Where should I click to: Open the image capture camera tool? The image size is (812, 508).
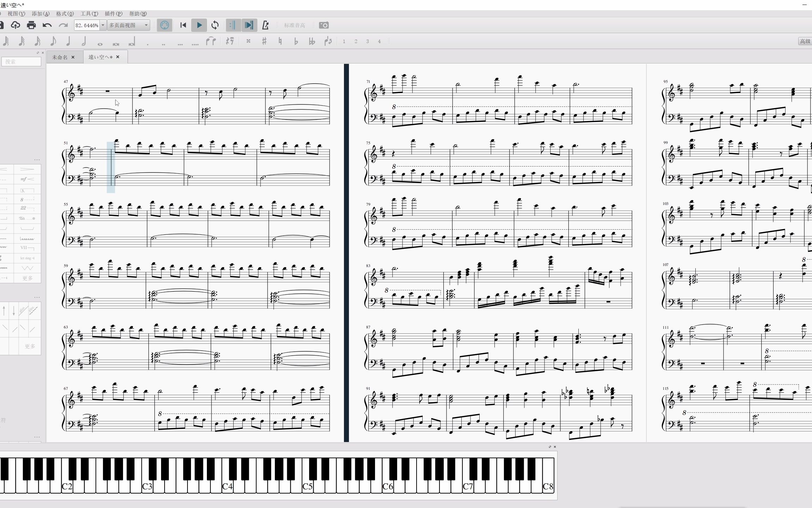coord(324,25)
